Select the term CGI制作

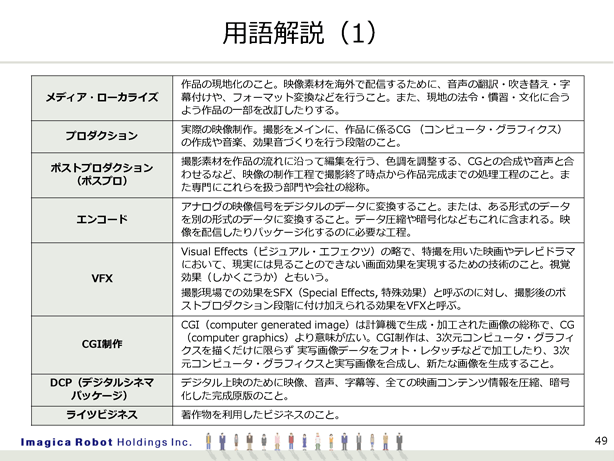(x=102, y=344)
